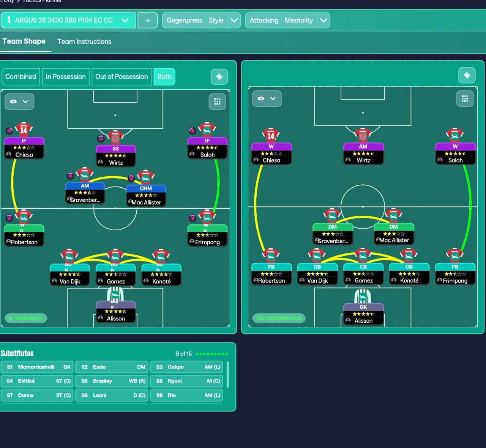Image resolution: width=486 pixels, height=448 pixels.
Task: Open the eye dropdown on the Out of Possession pitch
Action: click(267, 98)
